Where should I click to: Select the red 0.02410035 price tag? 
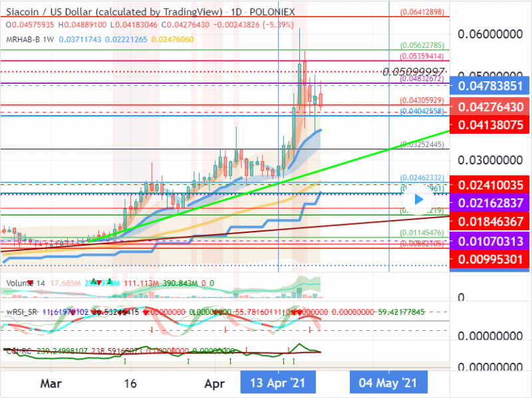[x=489, y=184]
